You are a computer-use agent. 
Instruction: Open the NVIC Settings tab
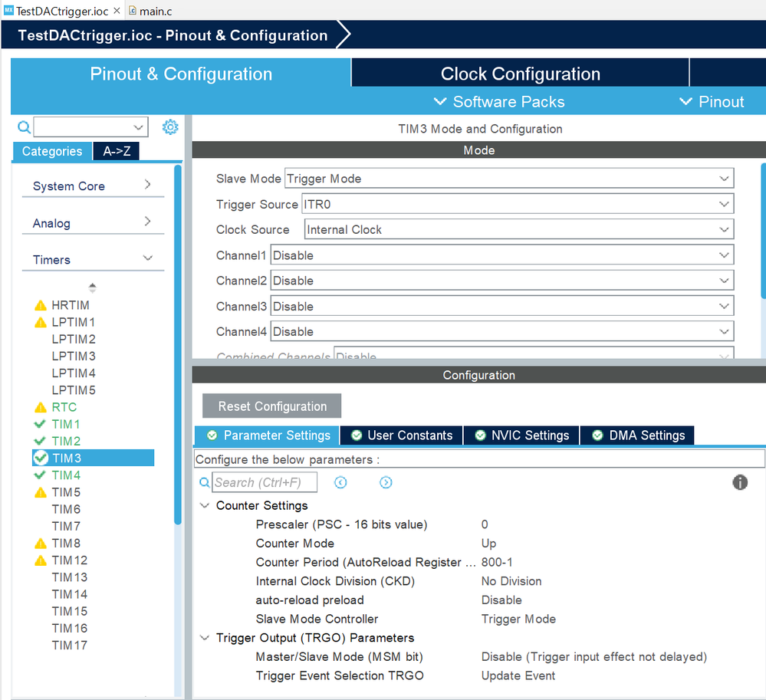[521, 435]
